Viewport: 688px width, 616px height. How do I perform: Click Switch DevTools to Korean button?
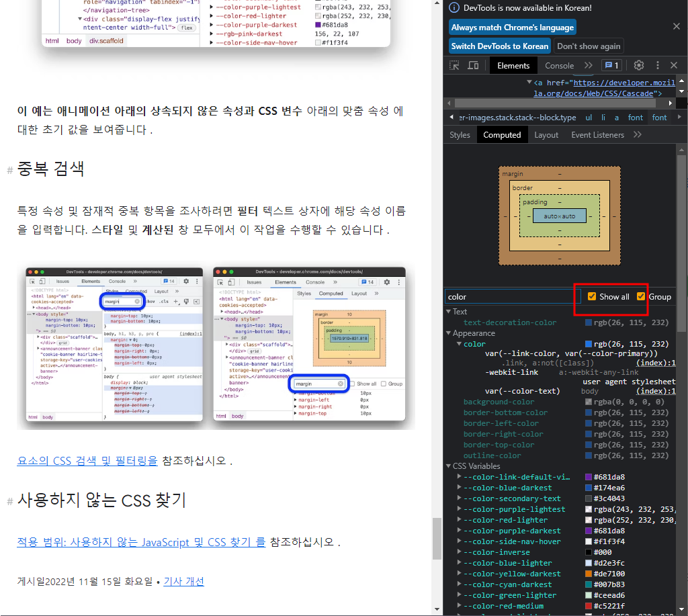500,46
